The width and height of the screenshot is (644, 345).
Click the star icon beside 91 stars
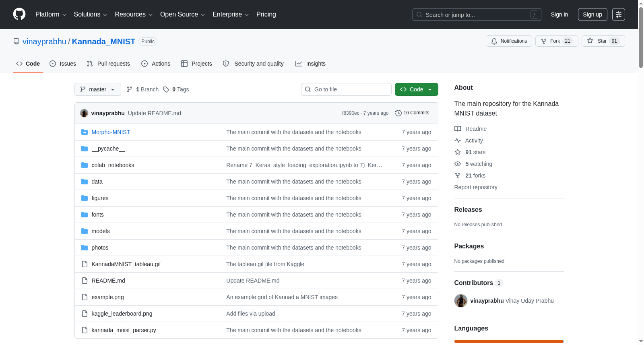458,152
